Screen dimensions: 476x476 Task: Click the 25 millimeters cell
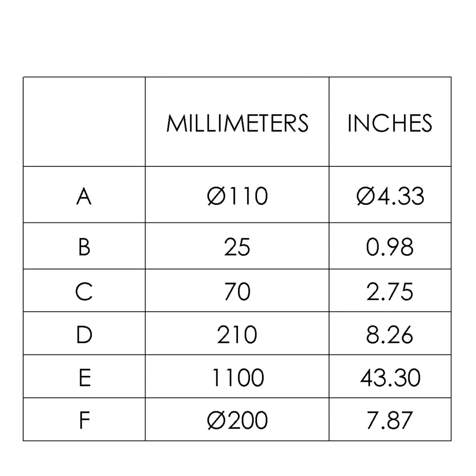[x=237, y=247]
